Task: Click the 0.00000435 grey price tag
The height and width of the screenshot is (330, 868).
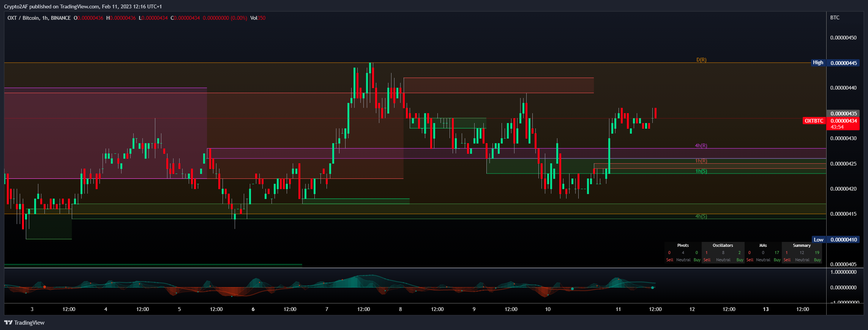Action: 844,114
